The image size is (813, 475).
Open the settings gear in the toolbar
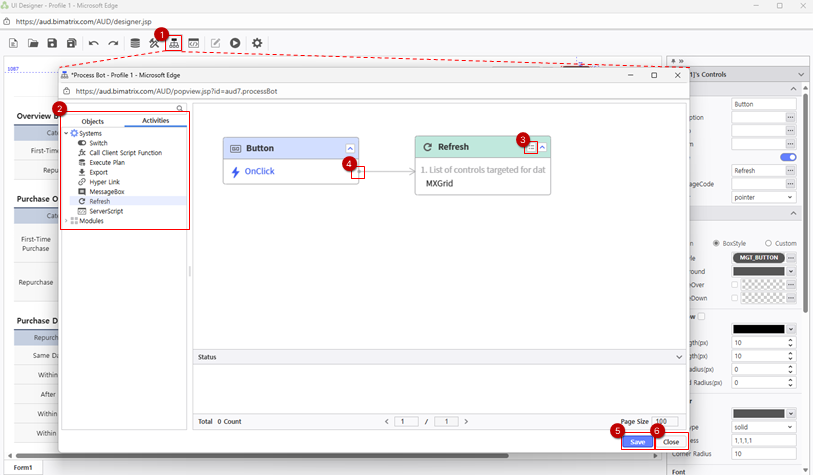click(257, 43)
